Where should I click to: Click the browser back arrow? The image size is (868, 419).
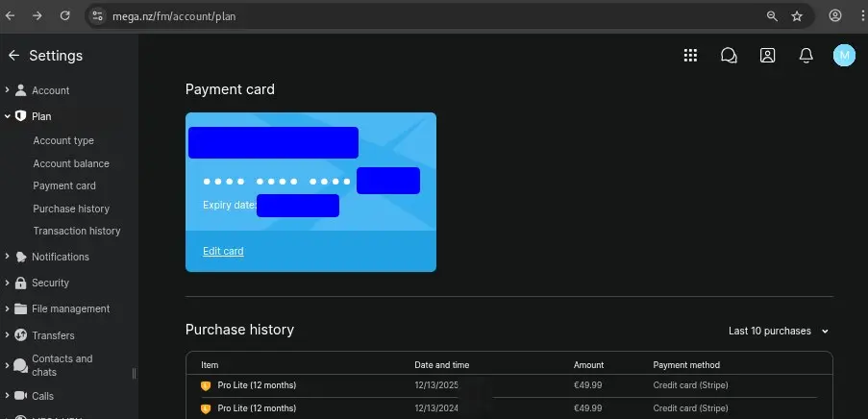pyautogui.click(x=10, y=16)
